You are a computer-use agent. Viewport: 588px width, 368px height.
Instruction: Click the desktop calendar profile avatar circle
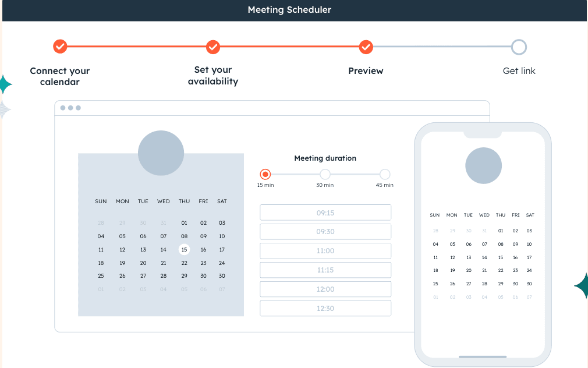point(161,153)
